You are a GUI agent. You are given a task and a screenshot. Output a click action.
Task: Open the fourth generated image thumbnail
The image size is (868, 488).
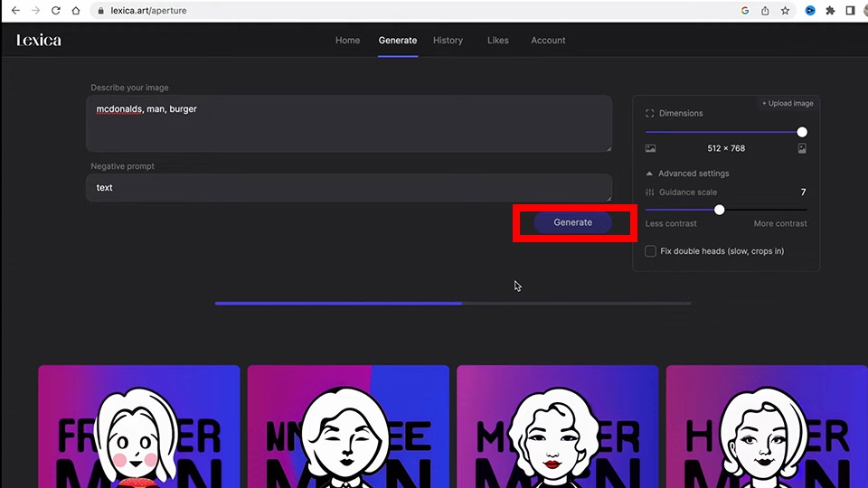767,427
